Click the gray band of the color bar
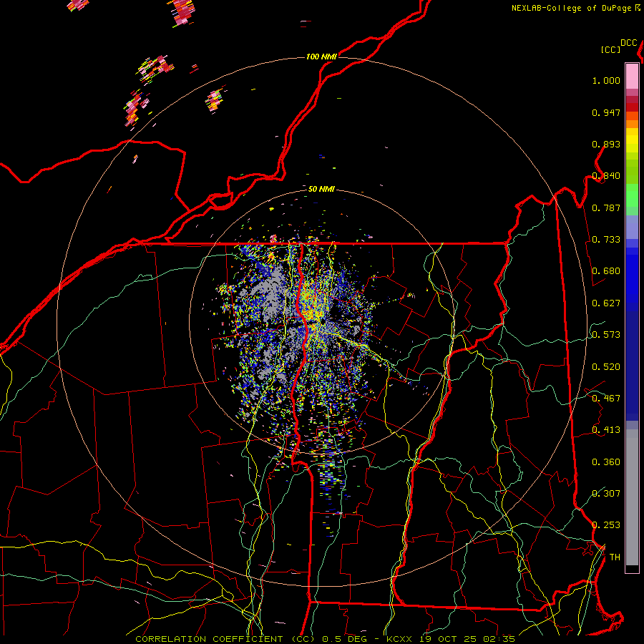 tap(632, 497)
